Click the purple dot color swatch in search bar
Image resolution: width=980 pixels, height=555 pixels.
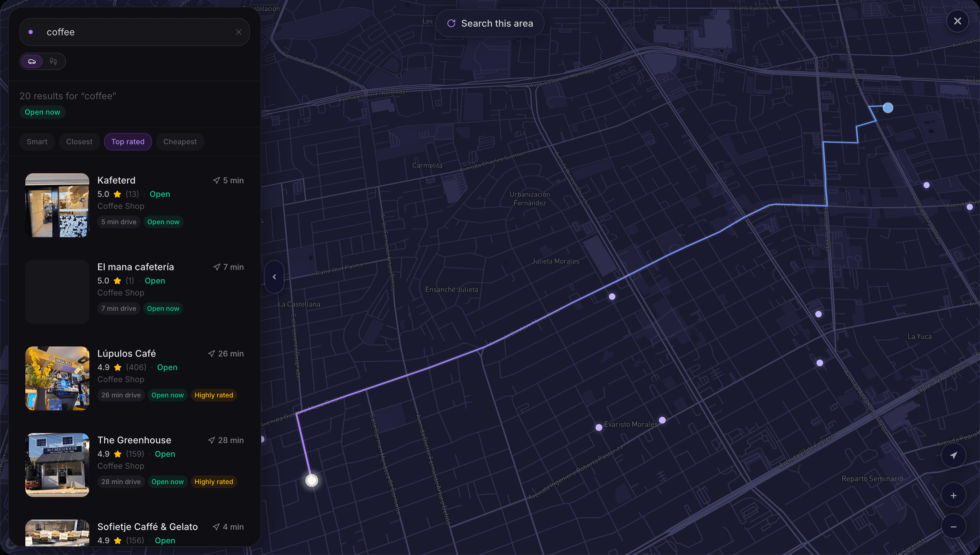point(31,32)
